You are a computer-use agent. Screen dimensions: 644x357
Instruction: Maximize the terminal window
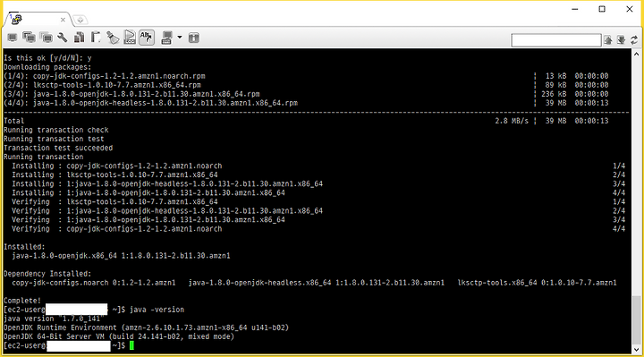click(x=602, y=9)
